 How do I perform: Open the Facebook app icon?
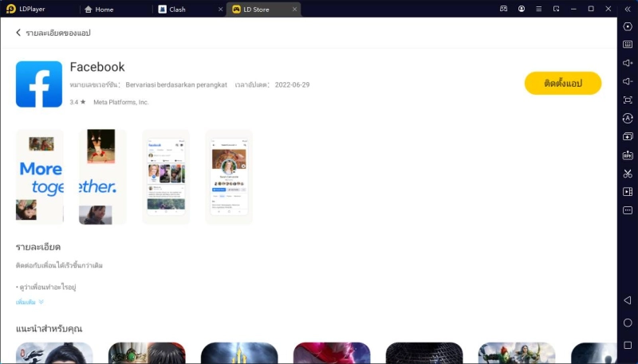tap(39, 84)
